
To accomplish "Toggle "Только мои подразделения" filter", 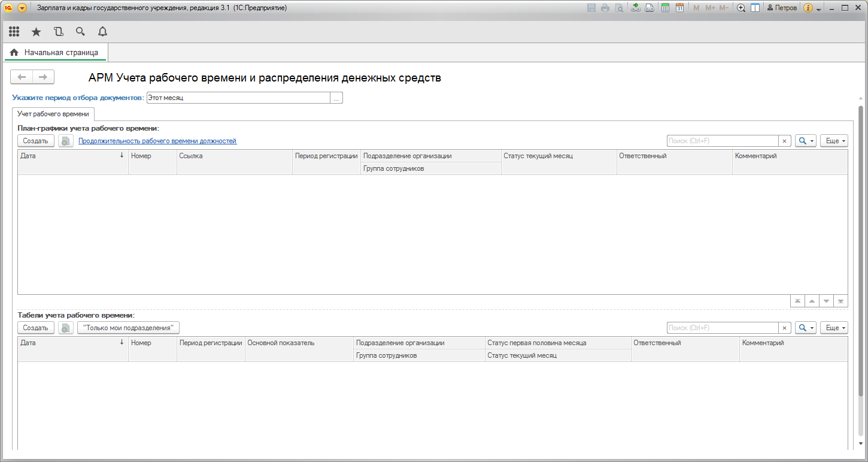I will [x=128, y=328].
